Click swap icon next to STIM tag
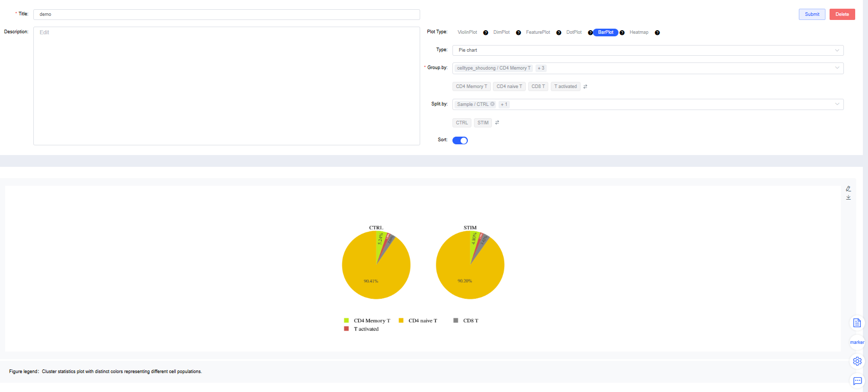This screenshot has width=868, height=392. point(497,123)
